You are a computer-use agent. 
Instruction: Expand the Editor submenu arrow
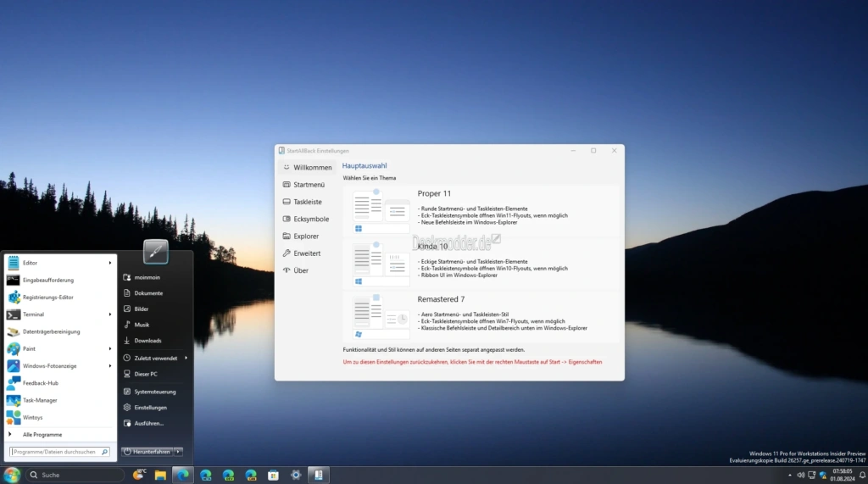tap(109, 263)
